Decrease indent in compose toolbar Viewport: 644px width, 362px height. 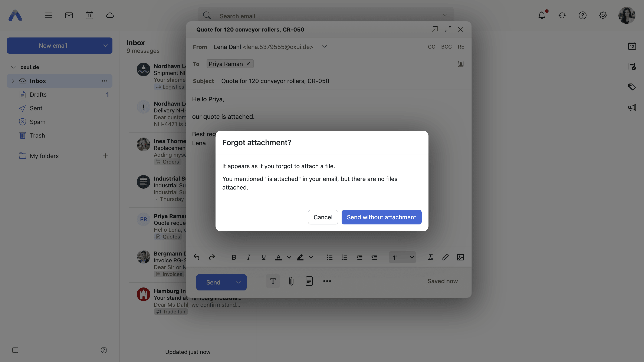pos(359,257)
